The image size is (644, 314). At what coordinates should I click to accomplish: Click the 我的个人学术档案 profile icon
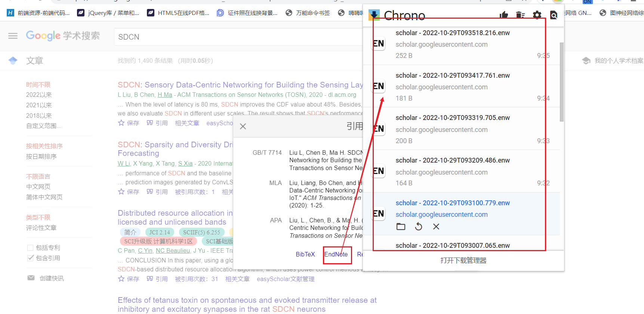[586, 61]
